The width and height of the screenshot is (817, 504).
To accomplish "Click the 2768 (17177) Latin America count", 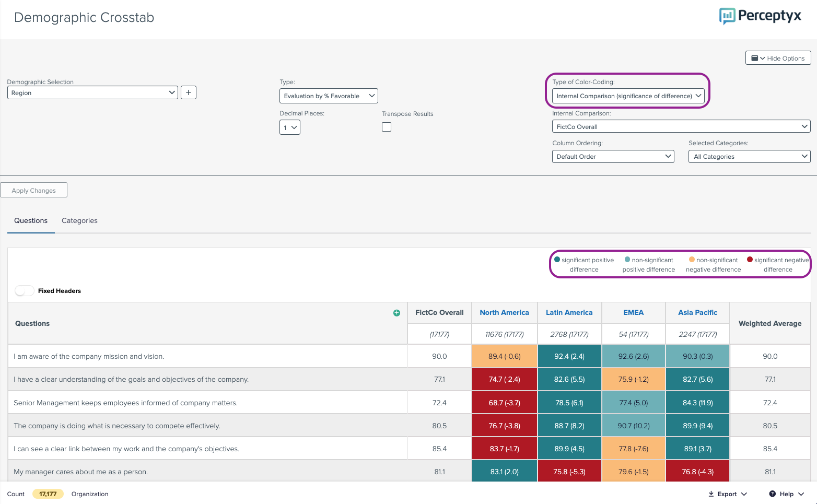I will click(x=569, y=334).
